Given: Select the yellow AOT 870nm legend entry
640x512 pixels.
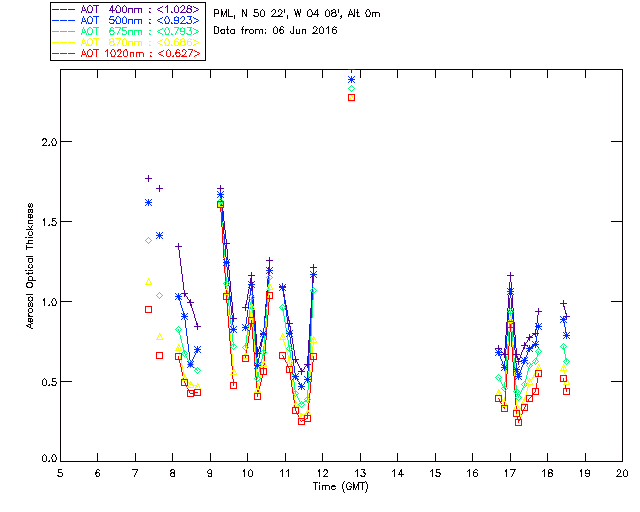Looking at the screenshot, I should tap(132, 43).
